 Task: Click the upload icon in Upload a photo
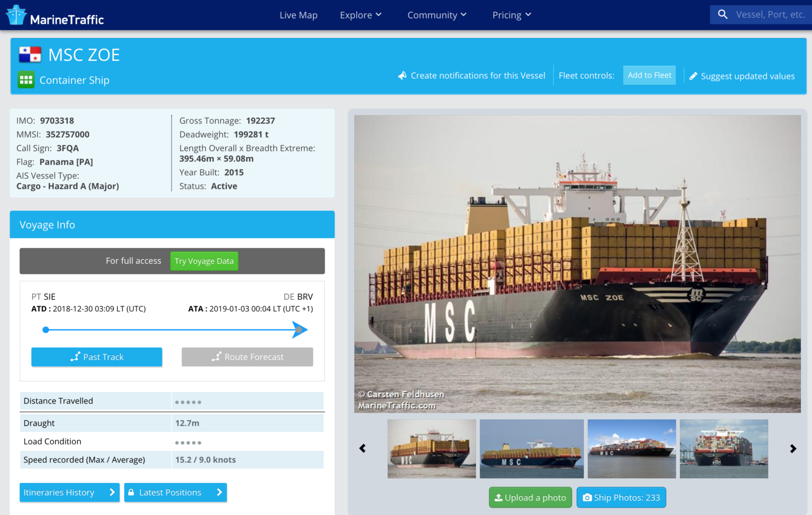[498, 498]
